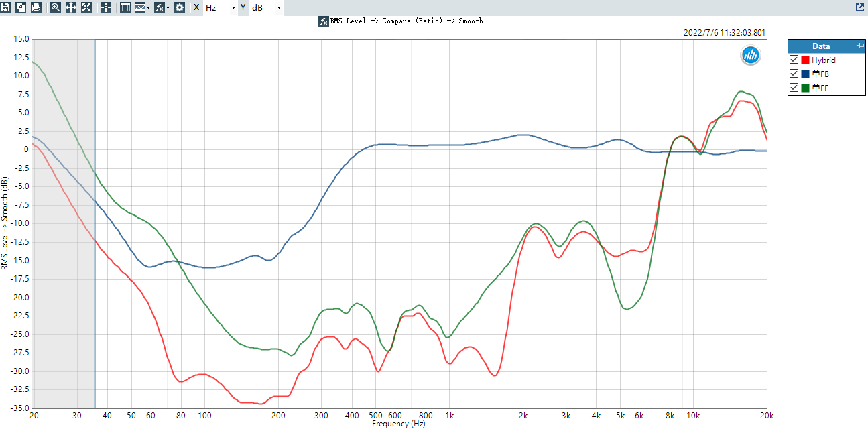Uncheck the Hybrid trace checkbox
Viewport: 868px width, 431px height.
[x=794, y=60]
